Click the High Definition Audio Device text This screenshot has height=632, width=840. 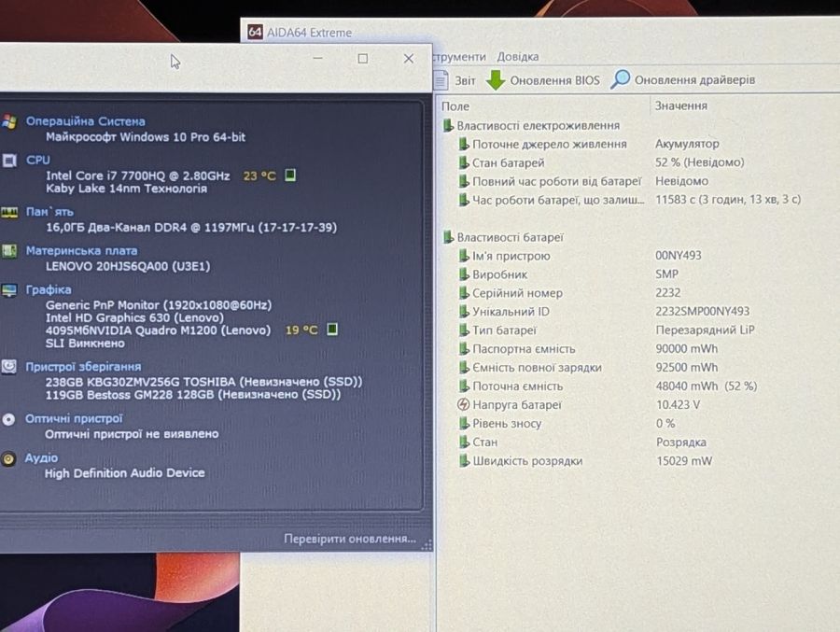[124, 472]
